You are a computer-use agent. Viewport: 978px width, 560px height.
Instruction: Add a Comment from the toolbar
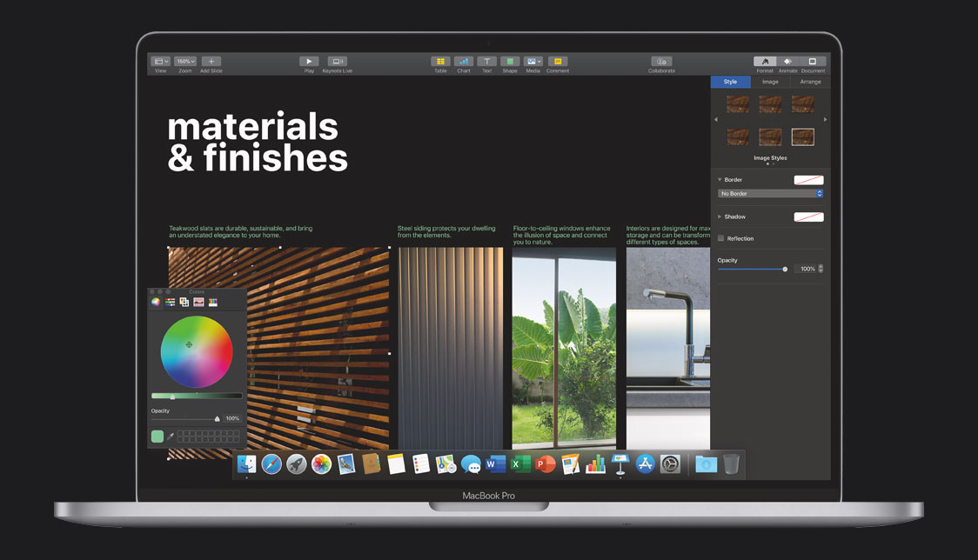coord(558,61)
